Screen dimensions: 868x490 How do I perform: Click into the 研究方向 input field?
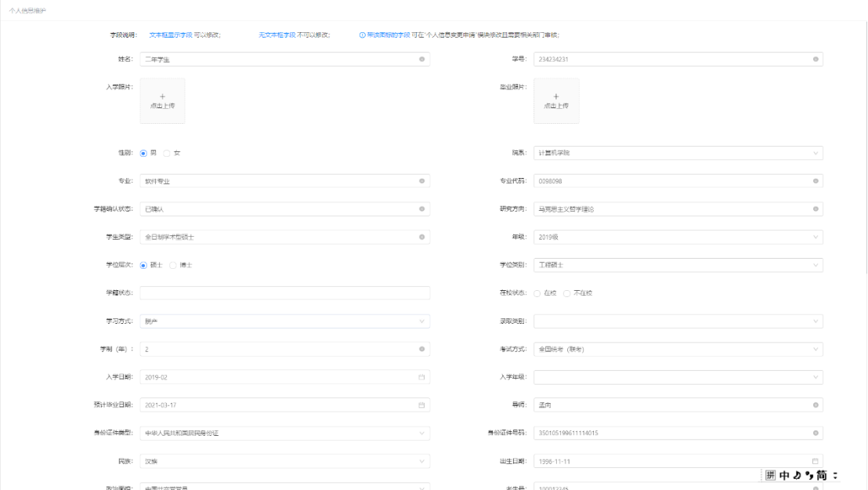678,209
